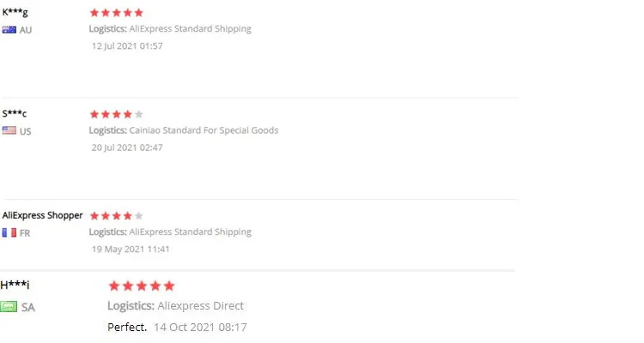Click the 12 Jul 2021 01:57 timestamp
644x343 pixels.
click(127, 45)
